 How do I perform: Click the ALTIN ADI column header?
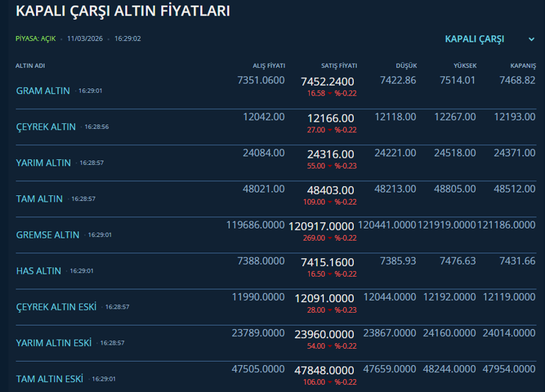[x=30, y=66]
